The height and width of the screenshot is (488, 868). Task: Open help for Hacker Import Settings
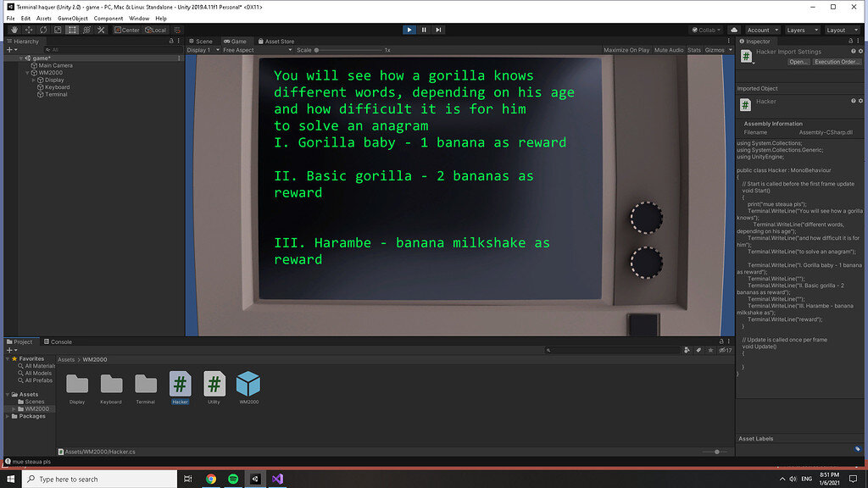[x=853, y=51]
